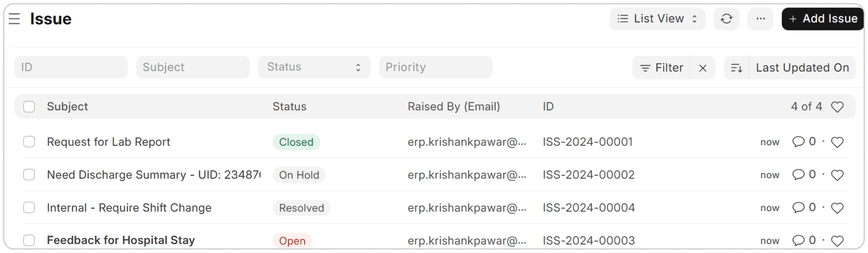
Task: Filter by the Closed status tag
Action: point(296,142)
